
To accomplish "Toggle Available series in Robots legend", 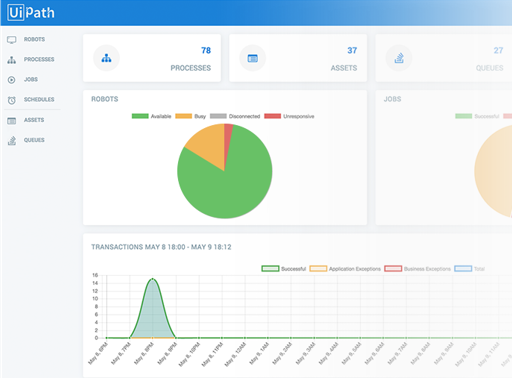I will click(151, 116).
